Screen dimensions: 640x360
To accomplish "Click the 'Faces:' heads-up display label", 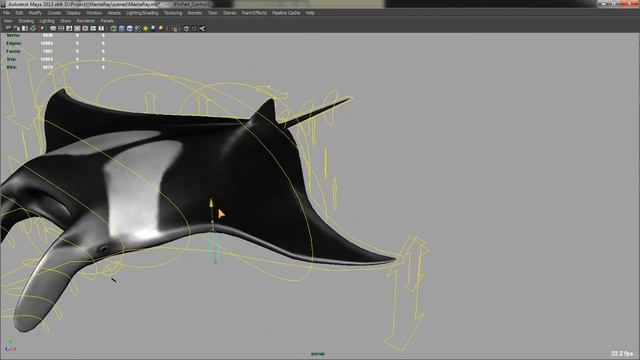I will click(13, 51).
